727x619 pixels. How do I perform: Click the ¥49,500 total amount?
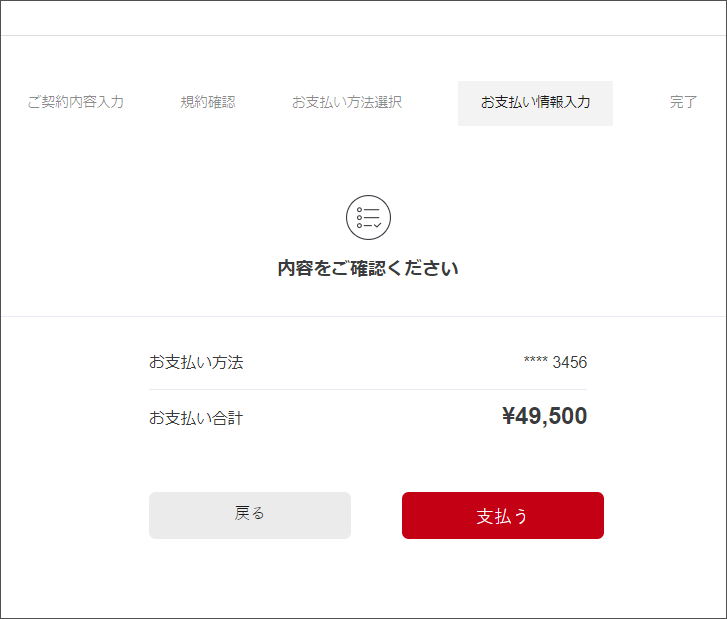pyautogui.click(x=544, y=417)
